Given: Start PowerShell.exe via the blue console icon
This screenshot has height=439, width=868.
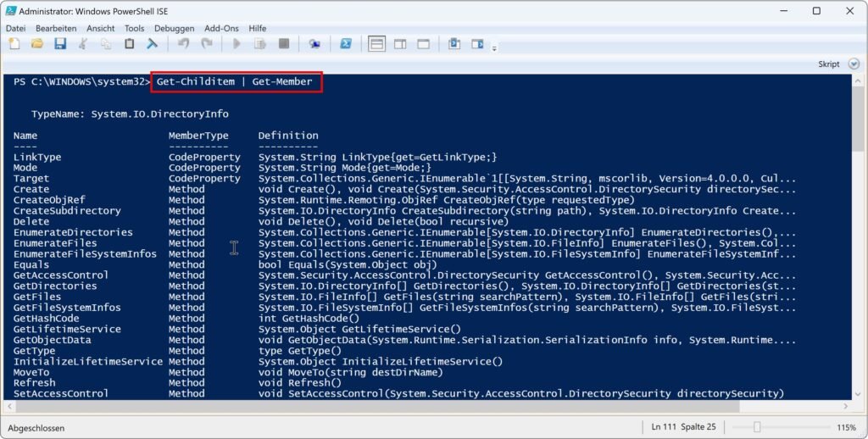Looking at the screenshot, I should click(x=346, y=44).
